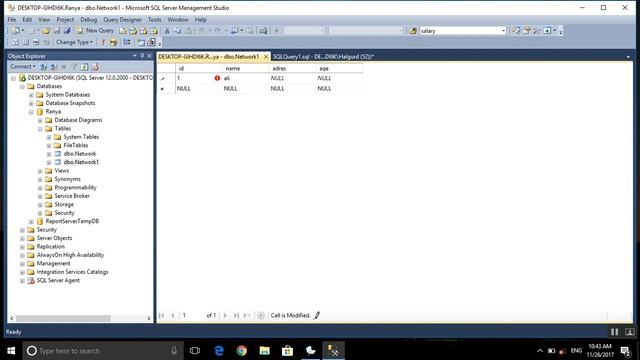Switch to SQLQuery1.sql tab
Screen dimensions: 640x360
(323, 57)
